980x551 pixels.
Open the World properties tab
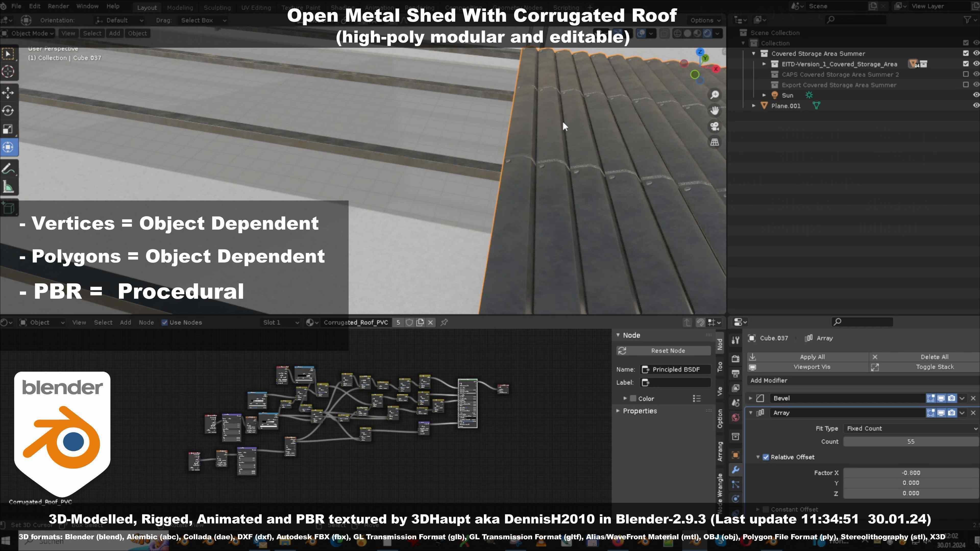pyautogui.click(x=735, y=418)
